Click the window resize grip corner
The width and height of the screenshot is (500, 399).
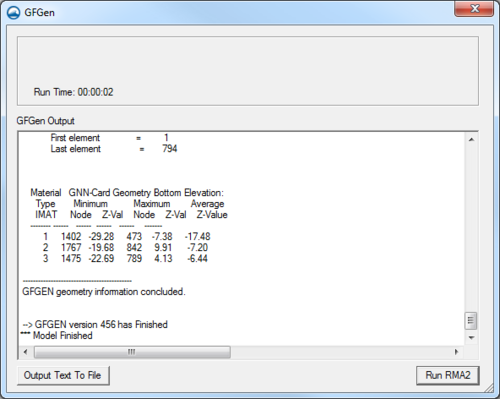click(x=490, y=388)
